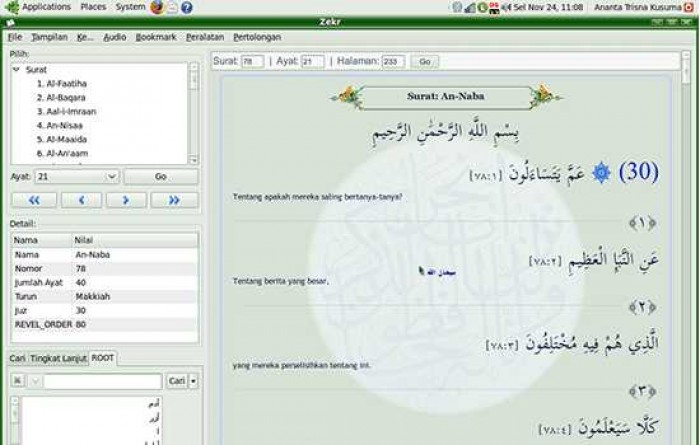The width and height of the screenshot is (700, 445).
Task: Select 4. An-Nisaa in the surat list
Action: [59, 125]
